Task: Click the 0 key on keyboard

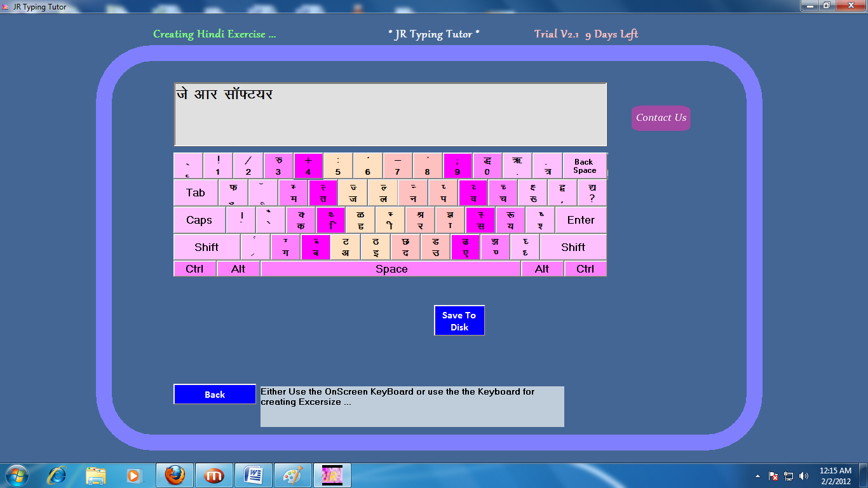Action: [487, 166]
